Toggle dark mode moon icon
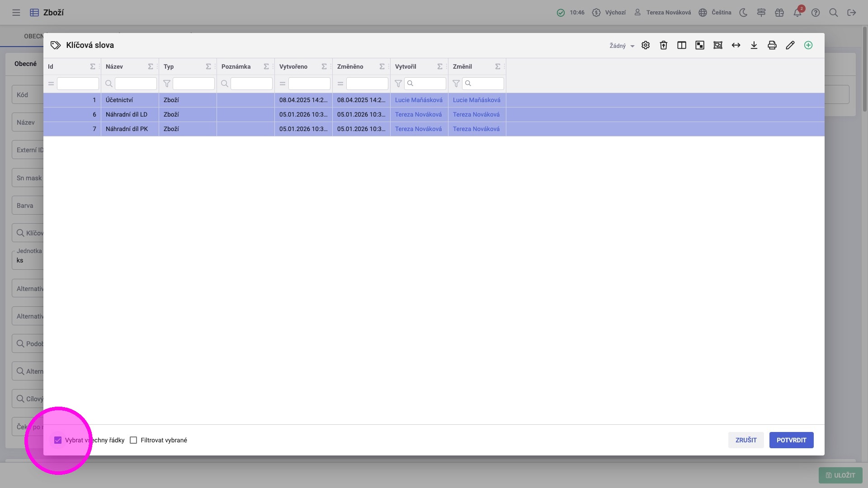The width and height of the screenshot is (868, 488). click(743, 13)
